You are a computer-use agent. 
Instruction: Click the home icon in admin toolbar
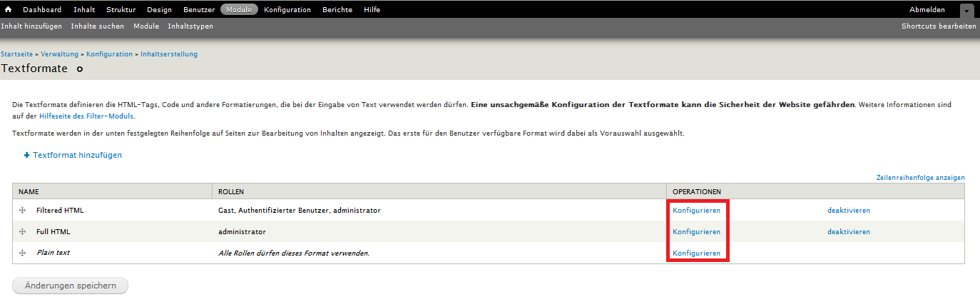coord(9,10)
